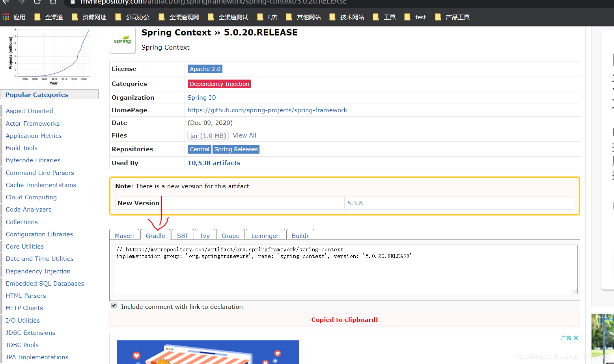
Task: Open the 全渠道测试 bookmark folder
Action: (228, 17)
